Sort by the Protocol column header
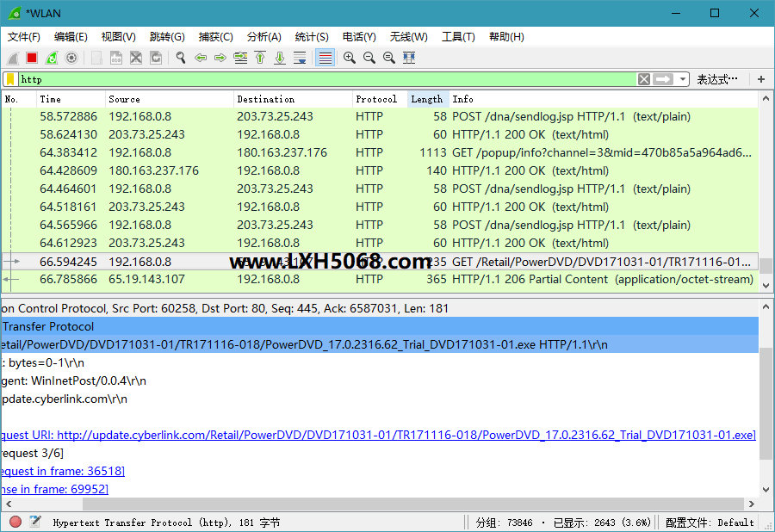 (x=380, y=99)
